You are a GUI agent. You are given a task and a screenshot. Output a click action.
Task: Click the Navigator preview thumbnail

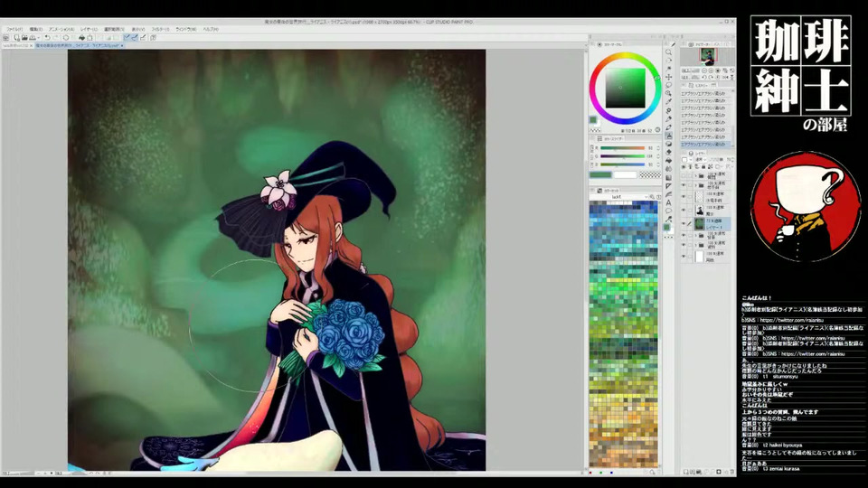click(707, 56)
